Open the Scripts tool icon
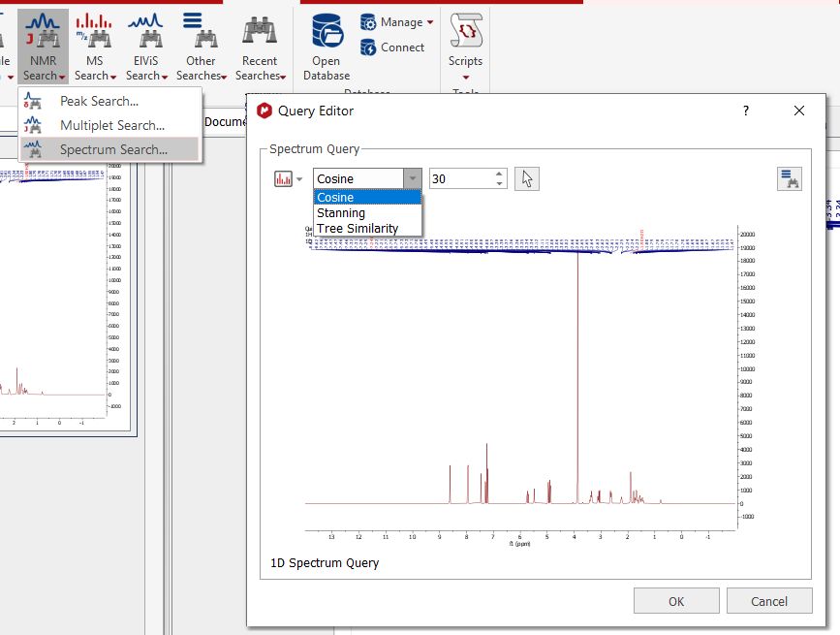Screen dimensions: 840x635 point(465,31)
